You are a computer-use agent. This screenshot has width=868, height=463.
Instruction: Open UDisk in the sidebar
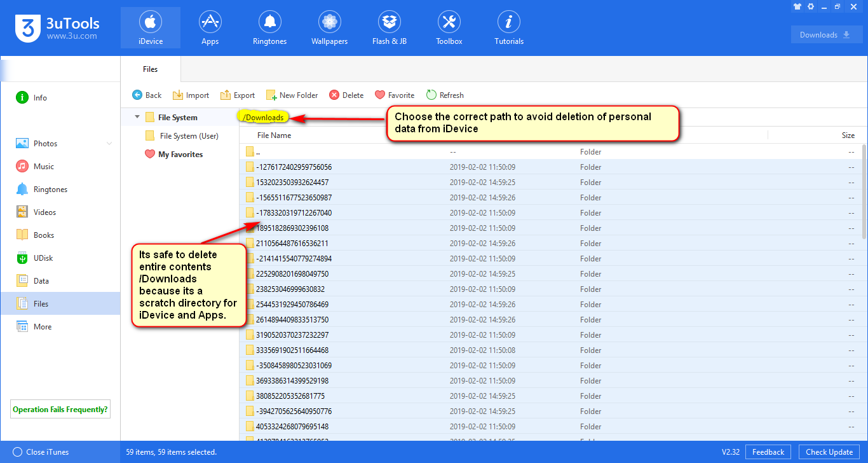coord(60,258)
